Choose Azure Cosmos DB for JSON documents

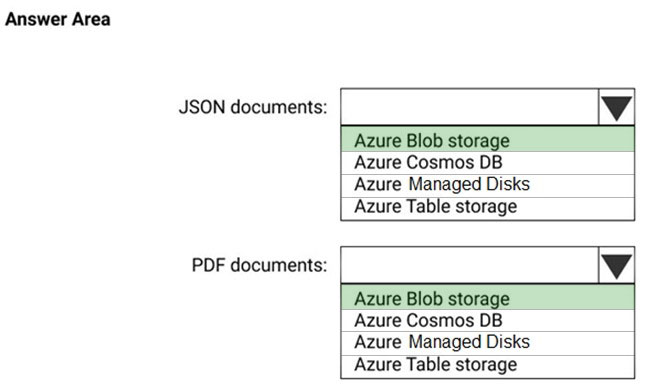tap(487, 163)
